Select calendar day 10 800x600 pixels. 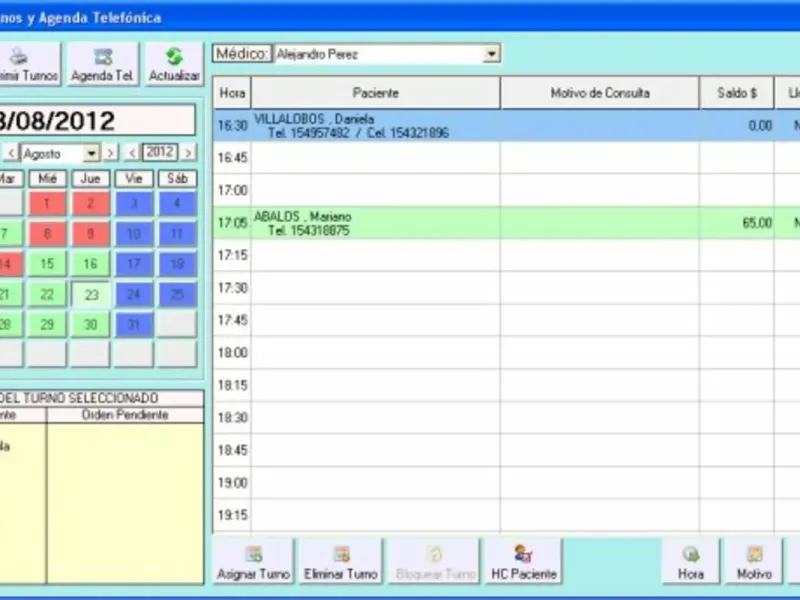pyautogui.click(x=134, y=234)
